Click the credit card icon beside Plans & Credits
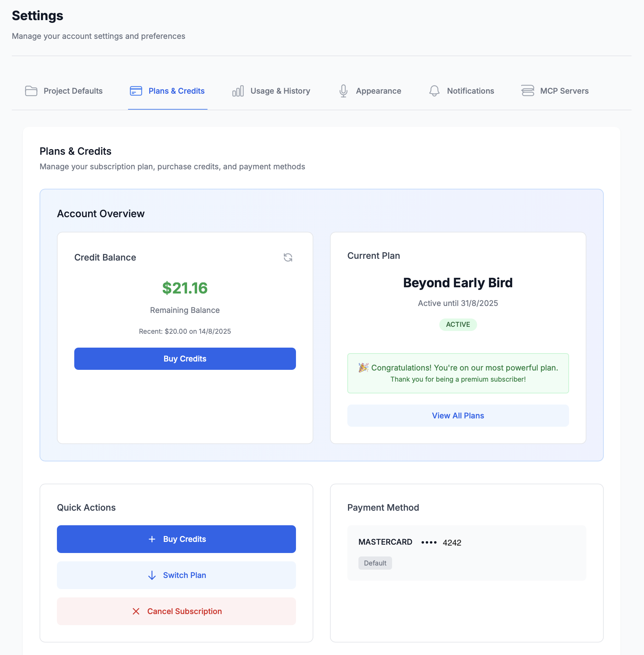Image resolution: width=644 pixels, height=655 pixels. 135,91
